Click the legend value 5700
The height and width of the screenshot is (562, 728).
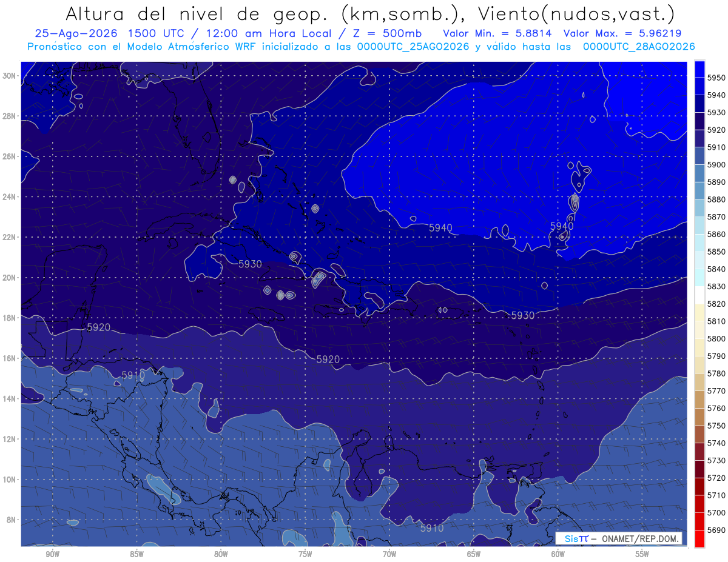716,512
